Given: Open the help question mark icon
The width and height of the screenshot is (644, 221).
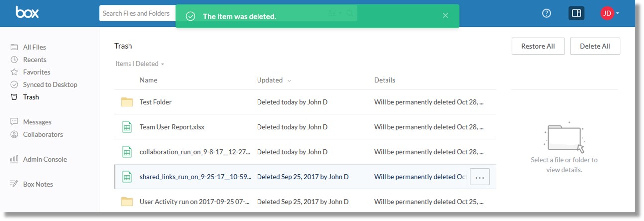Looking at the screenshot, I should (x=546, y=14).
